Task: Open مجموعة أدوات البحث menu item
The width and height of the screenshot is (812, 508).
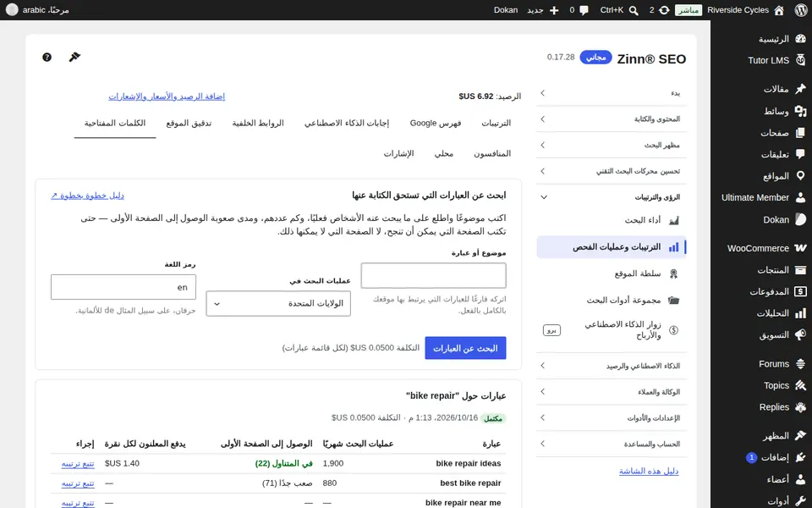Action: click(x=612, y=300)
